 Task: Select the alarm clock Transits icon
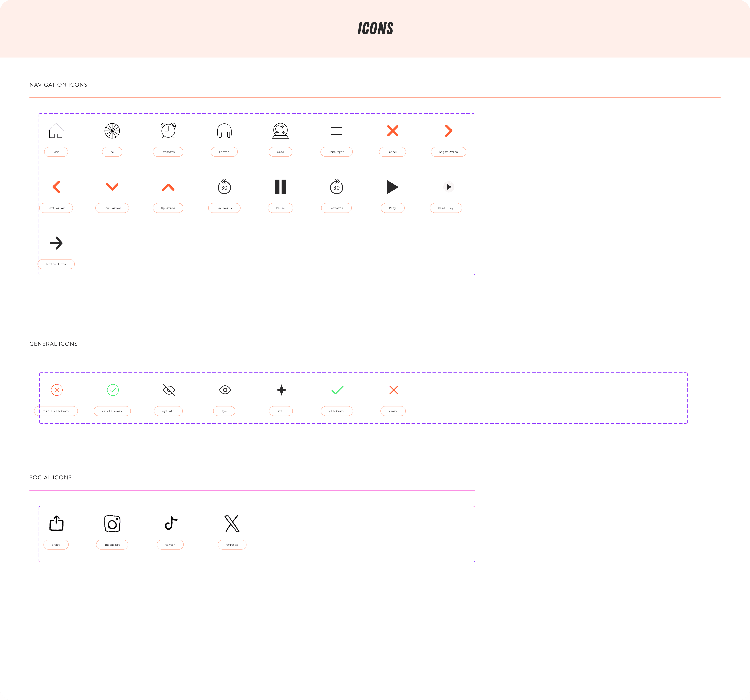[x=168, y=131]
